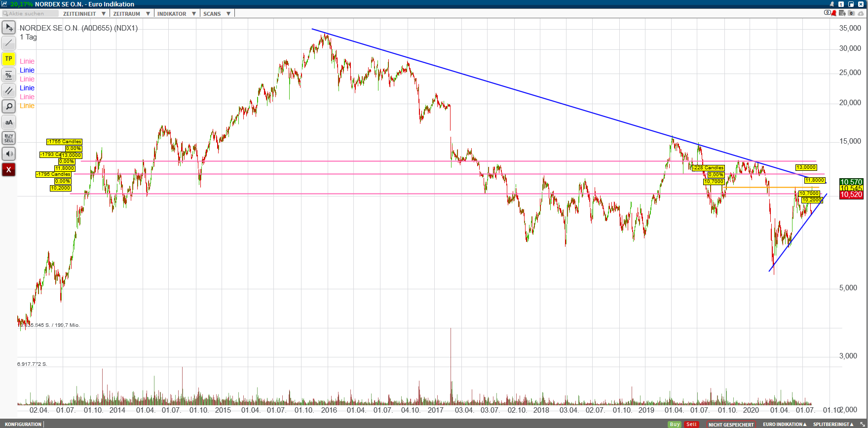Click the 1 Tag timeframe label
This screenshot has width=868, height=428.
tap(28, 37)
